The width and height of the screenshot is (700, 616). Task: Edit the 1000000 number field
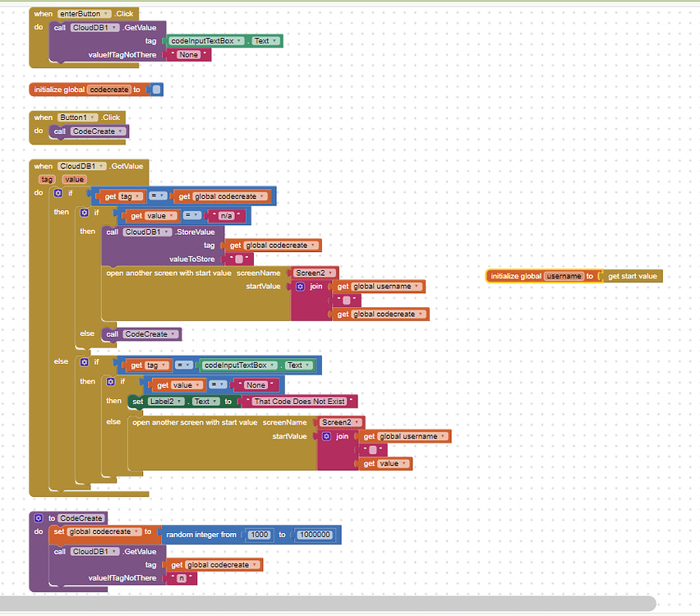coord(313,535)
